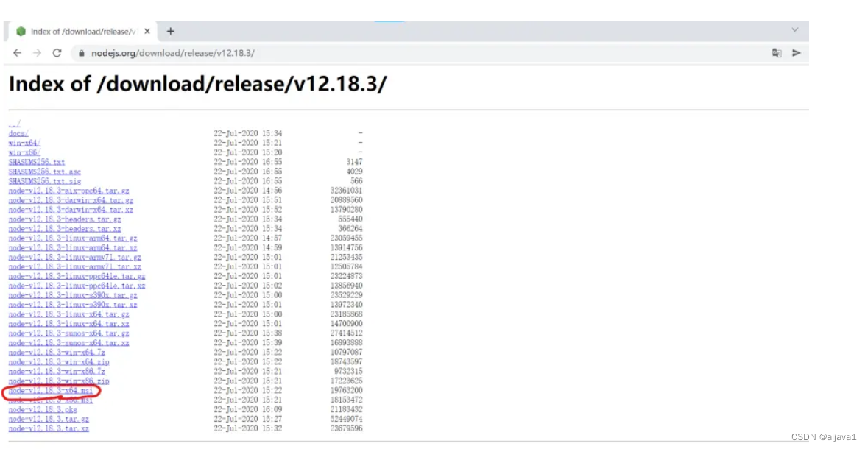Download node-v12.18.3-sunos-x64.tar.gz

click(68, 333)
